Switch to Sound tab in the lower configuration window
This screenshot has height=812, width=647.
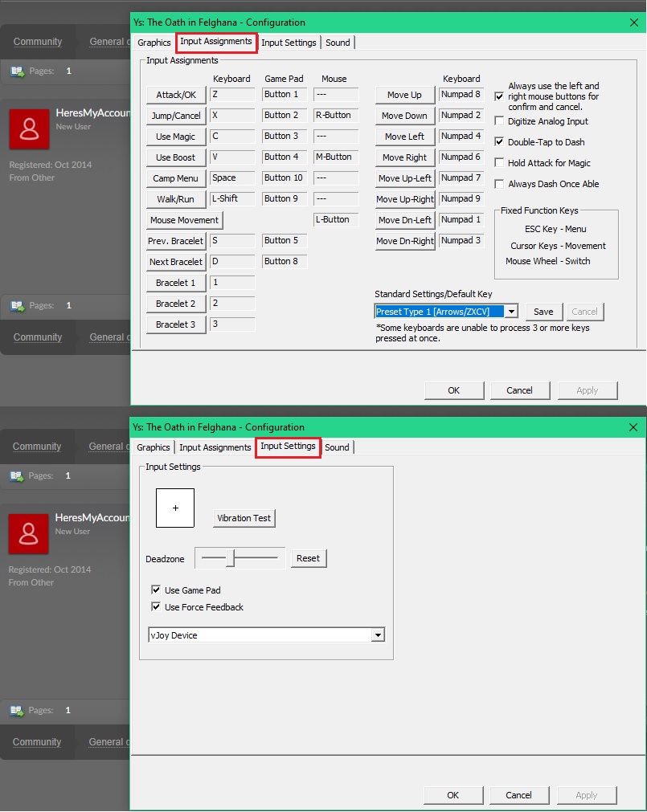pyautogui.click(x=337, y=447)
